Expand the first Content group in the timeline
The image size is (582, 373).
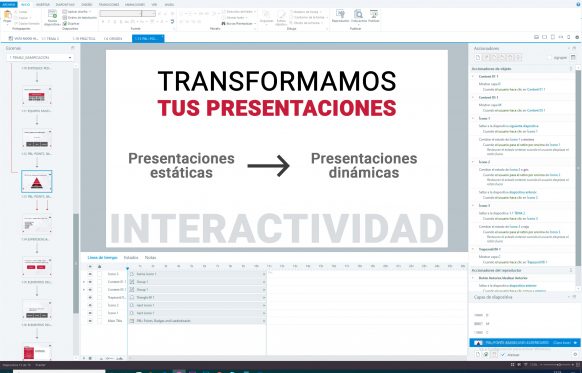click(84, 282)
